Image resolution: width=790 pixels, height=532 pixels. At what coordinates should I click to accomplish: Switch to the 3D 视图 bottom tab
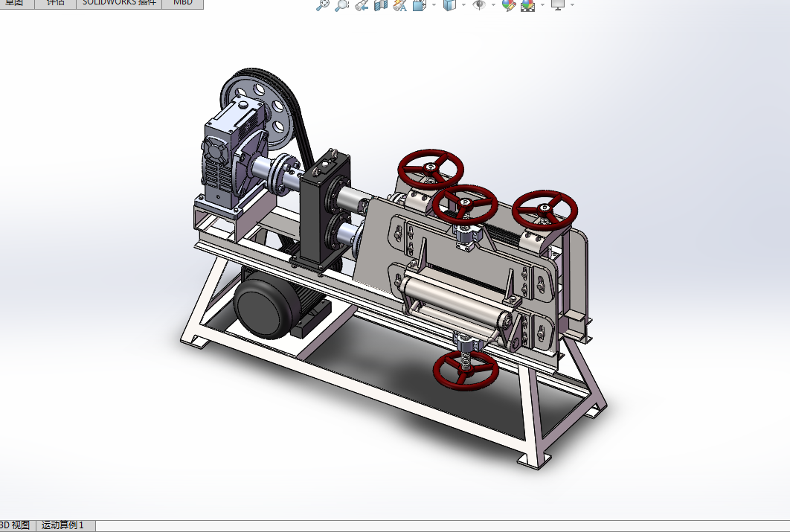(16, 525)
